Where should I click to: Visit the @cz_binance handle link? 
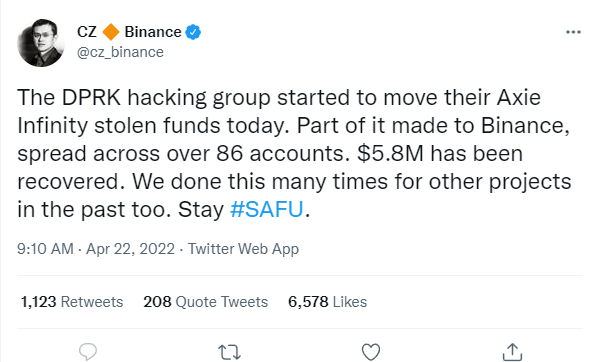pyautogui.click(x=120, y=52)
